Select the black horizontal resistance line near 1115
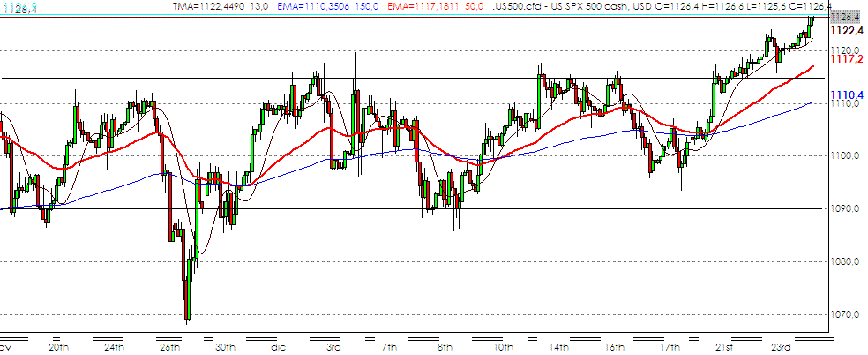The height and width of the screenshot is (355, 868). [x=414, y=79]
